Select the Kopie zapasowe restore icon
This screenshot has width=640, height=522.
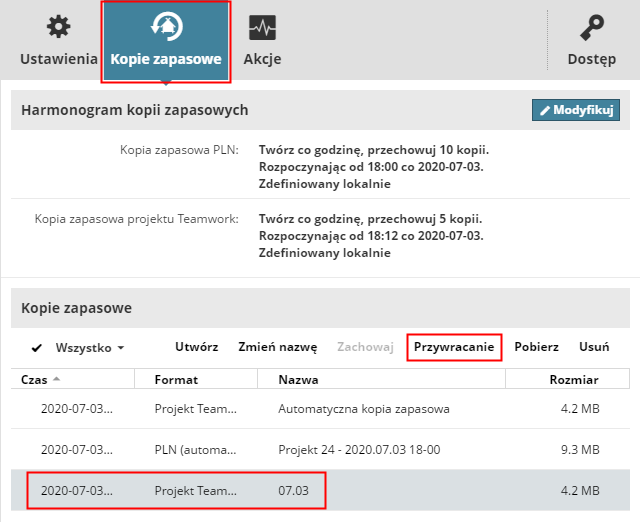[166, 27]
